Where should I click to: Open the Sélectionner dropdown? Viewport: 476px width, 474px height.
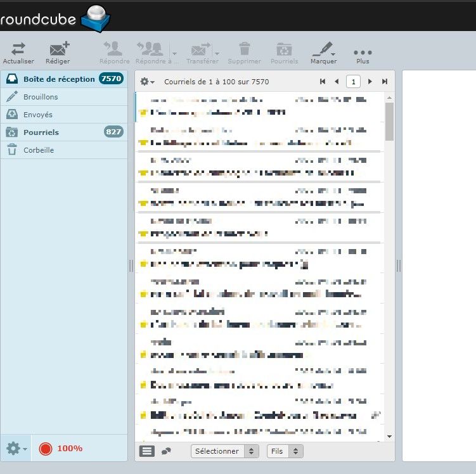[225, 451]
